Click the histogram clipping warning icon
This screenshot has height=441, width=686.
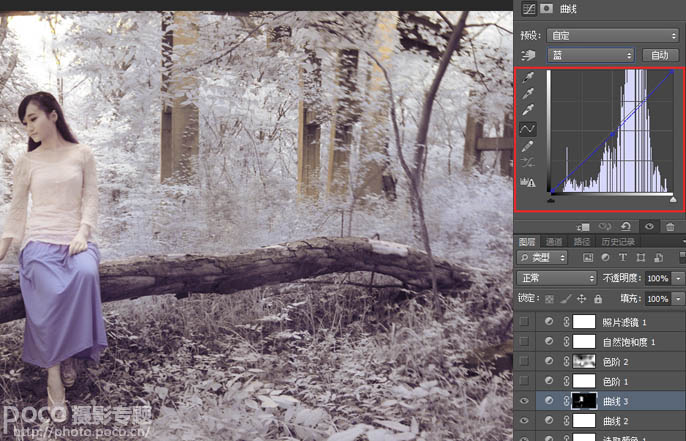pos(528,182)
